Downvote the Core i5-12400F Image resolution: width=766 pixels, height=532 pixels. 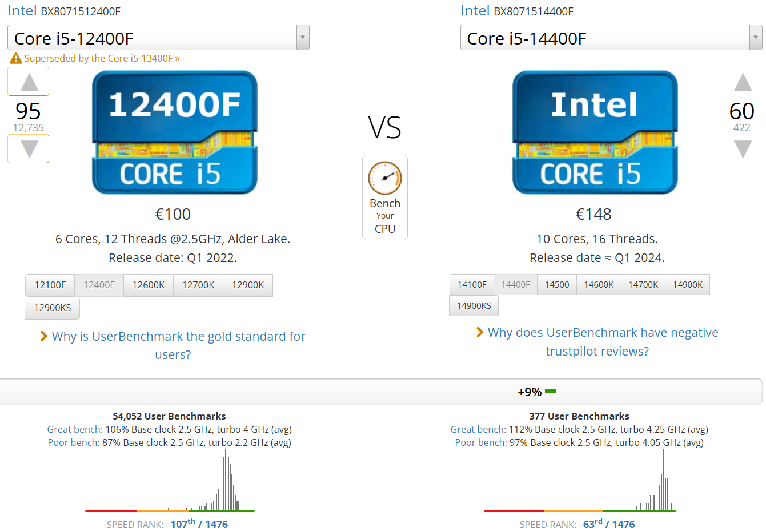(29, 149)
